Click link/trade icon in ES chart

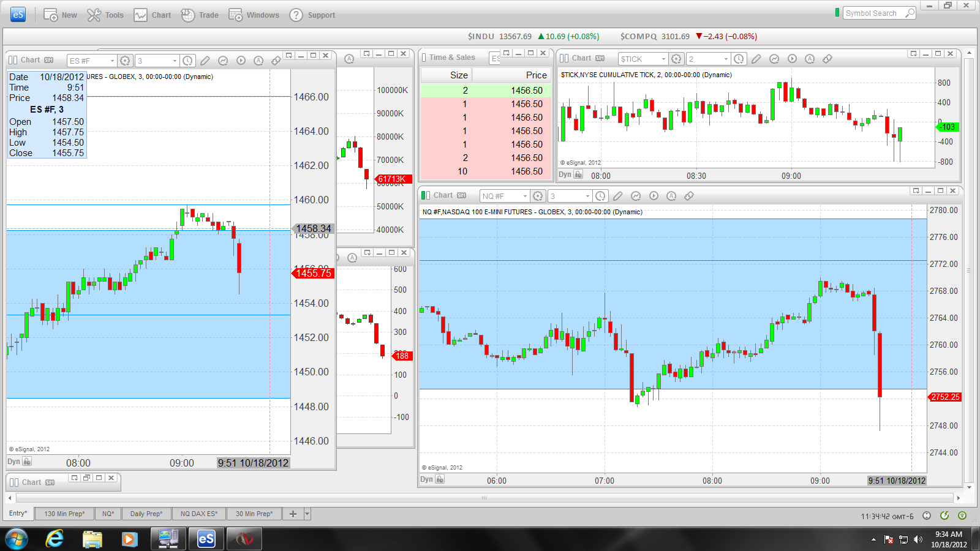pos(276,61)
